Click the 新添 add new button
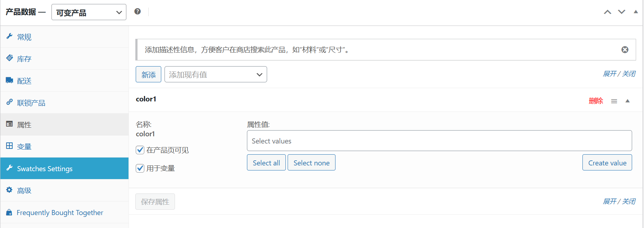 point(148,74)
